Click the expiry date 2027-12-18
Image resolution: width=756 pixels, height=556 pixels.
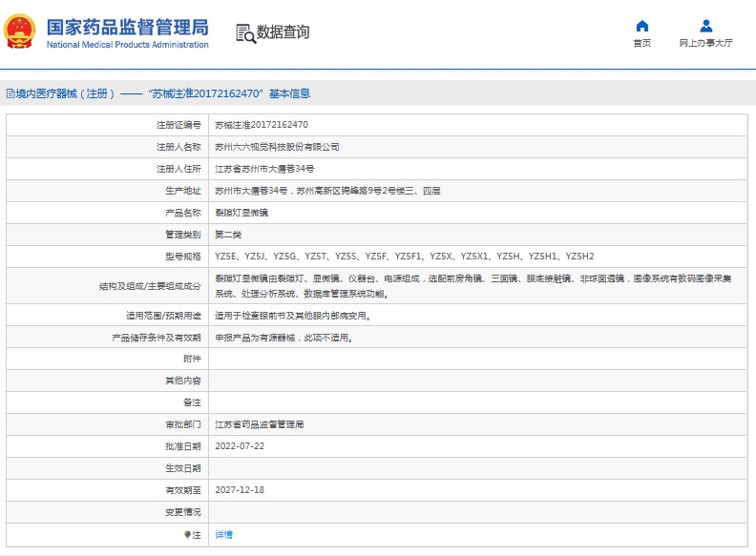pyautogui.click(x=239, y=490)
